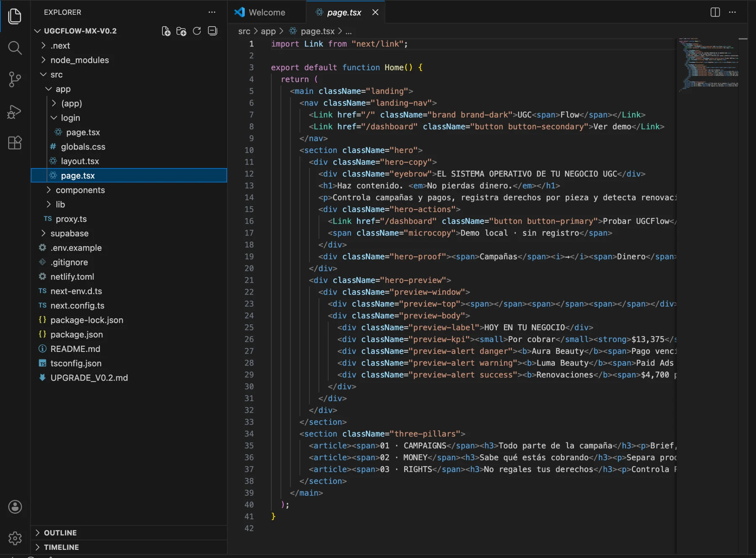Open Explorer views and more actions menu

pos(212,12)
